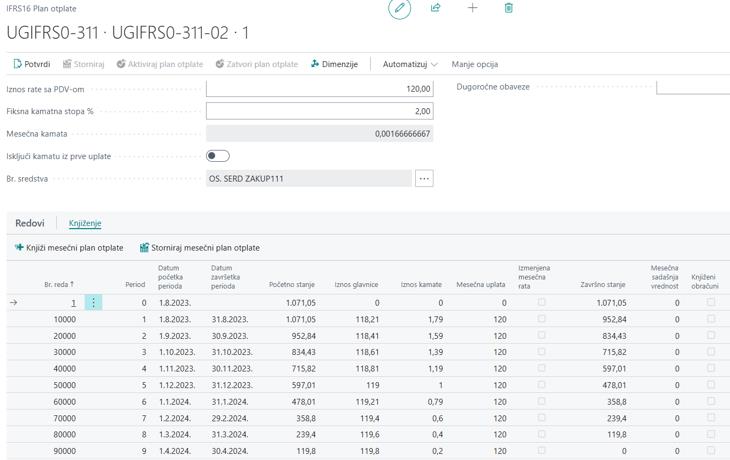Click the pencil edit icon
Image resolution: width=730 pixels, height=460 pixels.
399,8
